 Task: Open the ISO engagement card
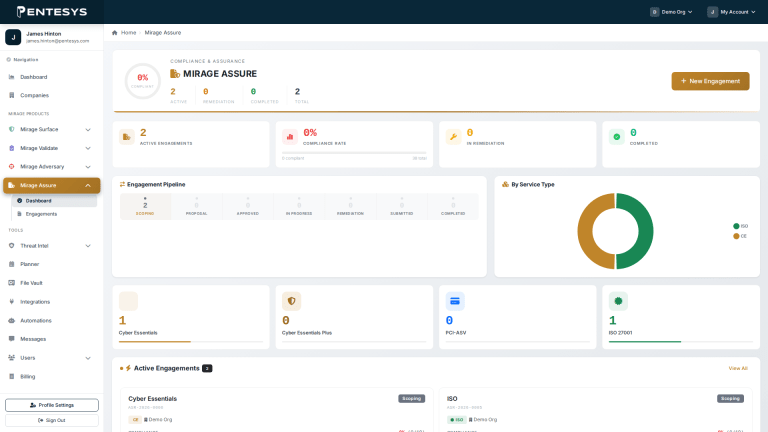[x=596, y=410]
